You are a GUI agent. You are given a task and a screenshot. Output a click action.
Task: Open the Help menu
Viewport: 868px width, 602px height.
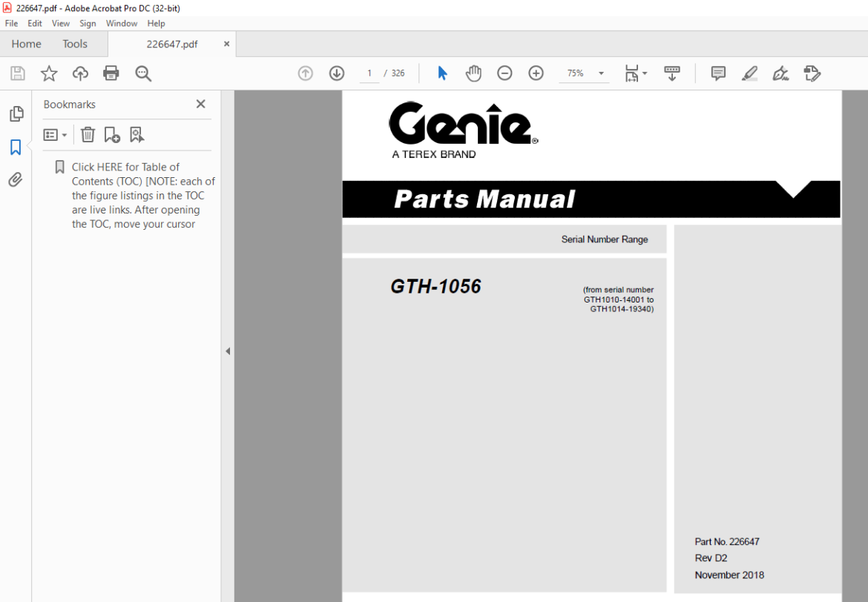click(x=156, y=23)
